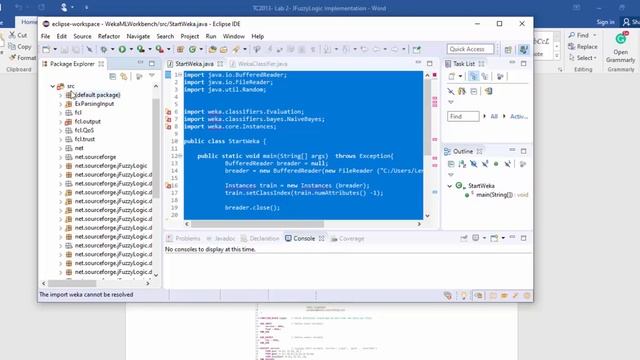Collapse the StartWeka class in Outline

click(450, 186)
